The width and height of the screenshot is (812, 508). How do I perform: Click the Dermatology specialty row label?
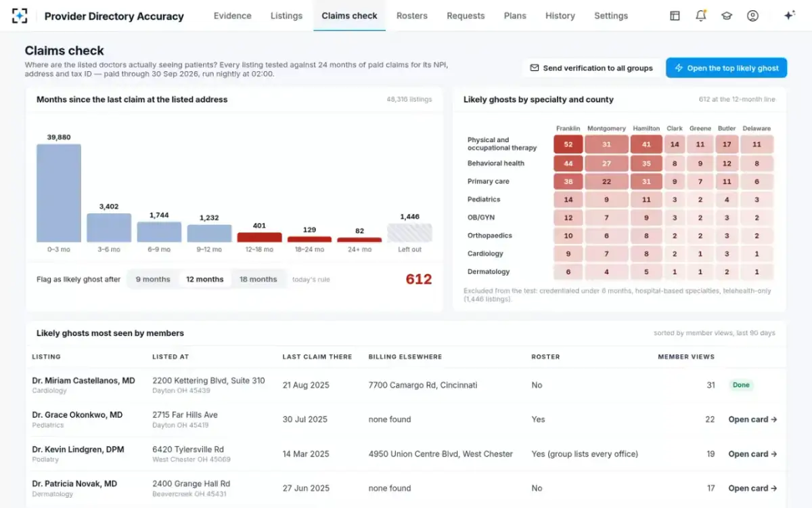(489, 272)
